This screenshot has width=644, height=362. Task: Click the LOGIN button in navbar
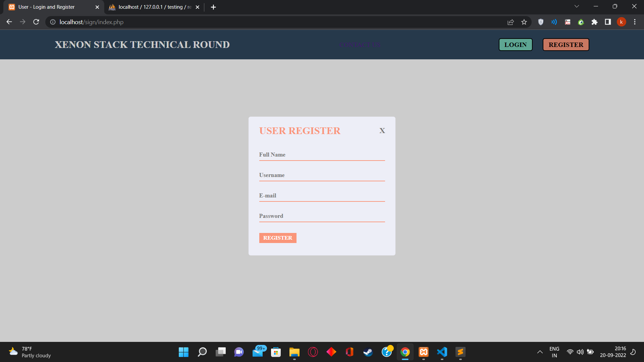click(x=516, y=45)
